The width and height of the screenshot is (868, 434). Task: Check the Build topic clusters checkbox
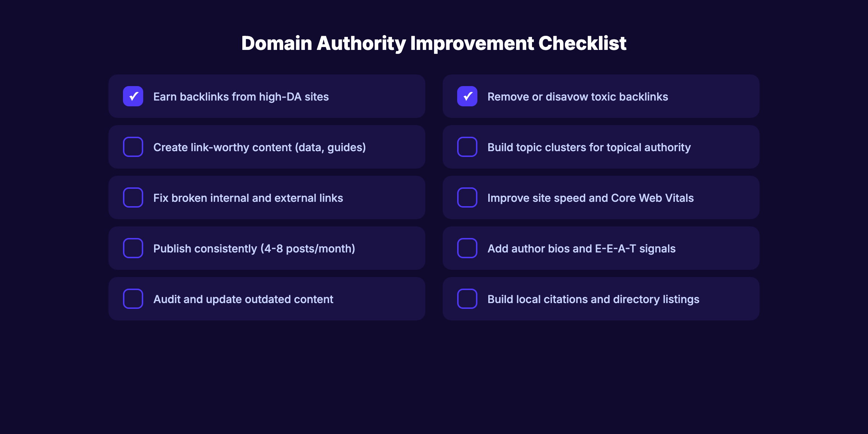467,147
